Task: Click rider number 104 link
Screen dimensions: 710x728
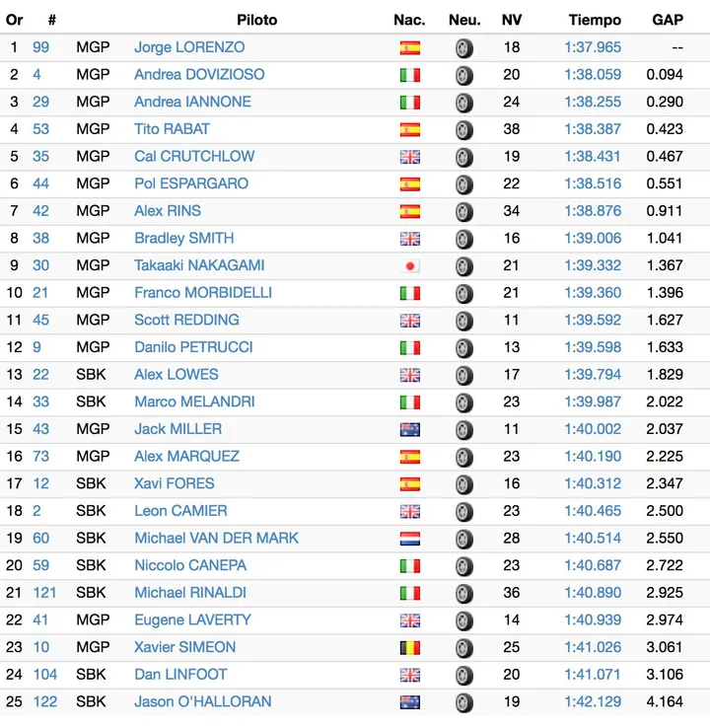Action: [45, 674]
